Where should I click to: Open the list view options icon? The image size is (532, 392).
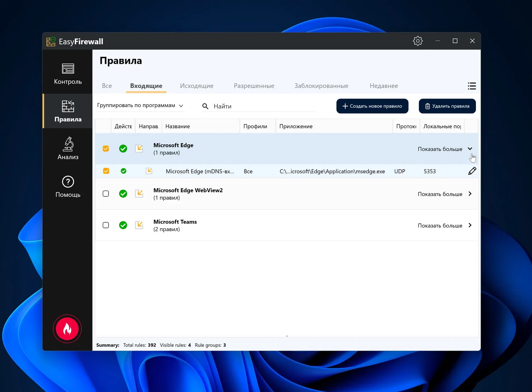point(472,86)
